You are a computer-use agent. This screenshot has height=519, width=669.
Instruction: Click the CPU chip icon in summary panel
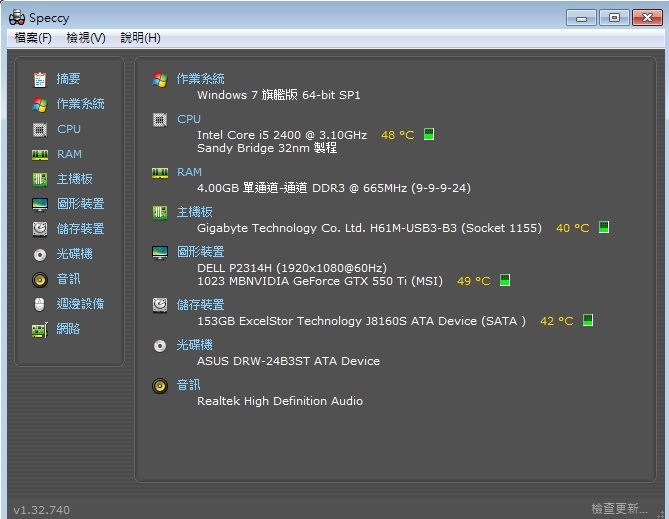coord(160,120)
